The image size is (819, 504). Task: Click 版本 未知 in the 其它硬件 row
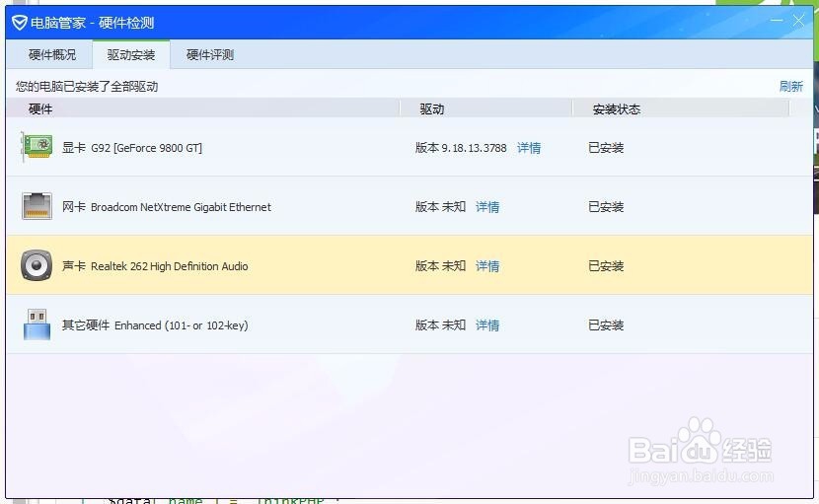pyautogui.click(x=440, y=324)
